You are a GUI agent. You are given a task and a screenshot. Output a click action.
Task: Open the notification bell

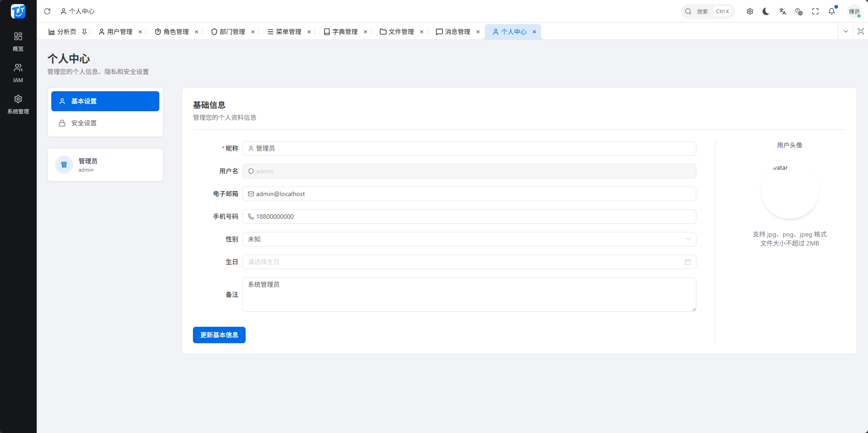point(831,11)
